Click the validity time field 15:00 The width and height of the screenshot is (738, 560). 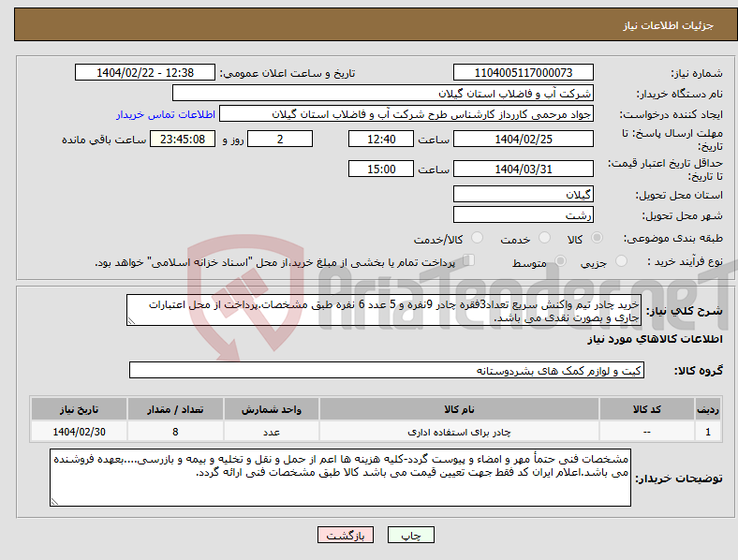(381, 169)
